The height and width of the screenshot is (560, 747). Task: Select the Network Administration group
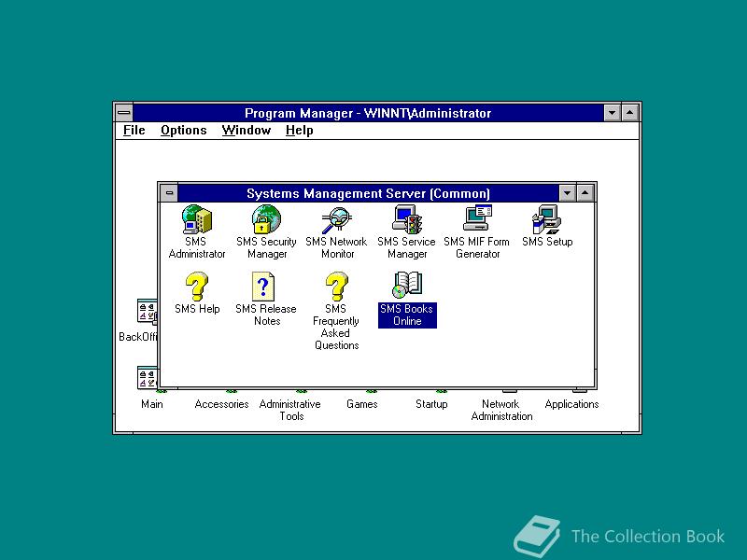[501, 410]
